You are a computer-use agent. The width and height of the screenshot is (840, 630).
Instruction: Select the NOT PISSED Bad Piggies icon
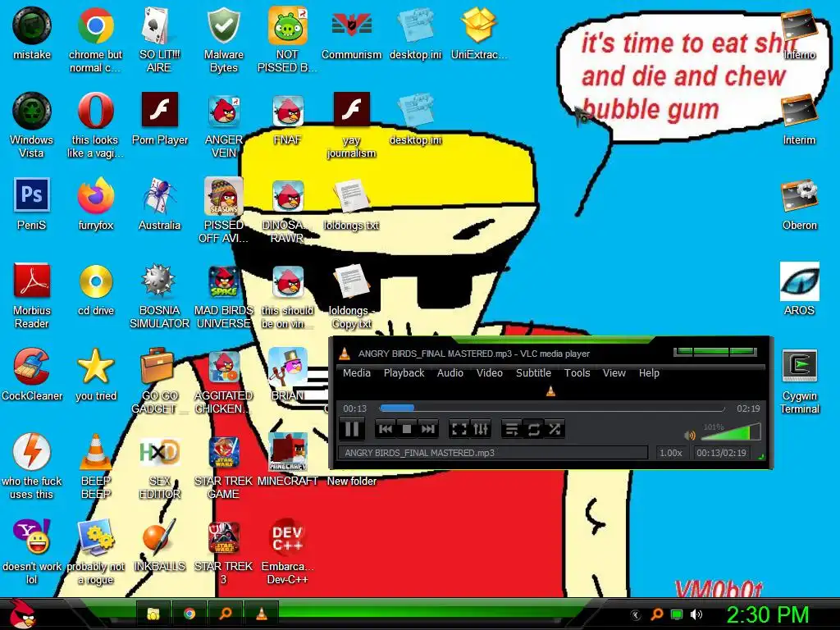tap(287, 40)
